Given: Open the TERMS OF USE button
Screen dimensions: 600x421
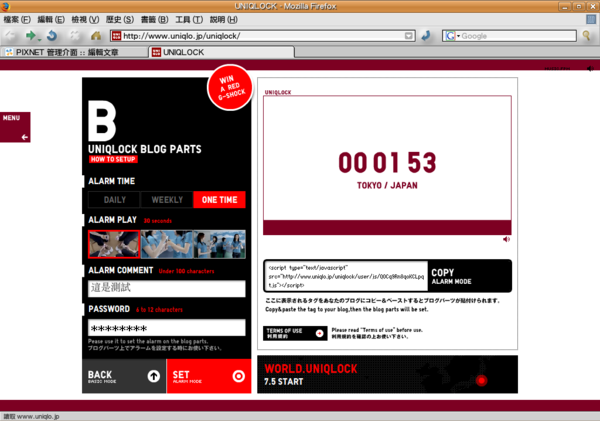Looking at the screenshot, I should tap(295, 333).
